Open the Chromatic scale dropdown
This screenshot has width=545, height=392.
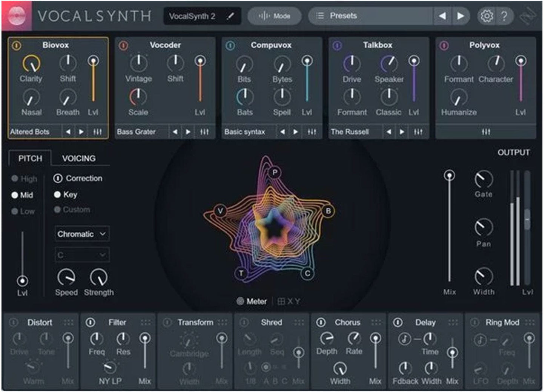[82, 234]
